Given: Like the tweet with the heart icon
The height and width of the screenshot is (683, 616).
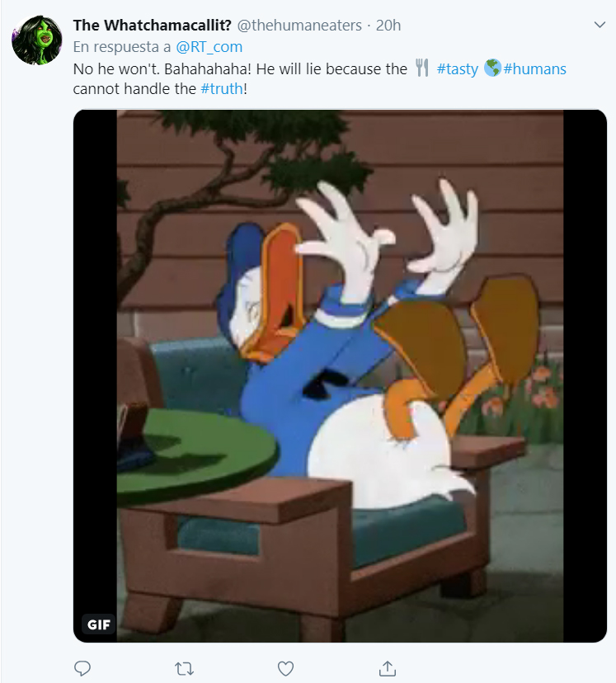Looking at the screenshot, I should tap(285, 668).
